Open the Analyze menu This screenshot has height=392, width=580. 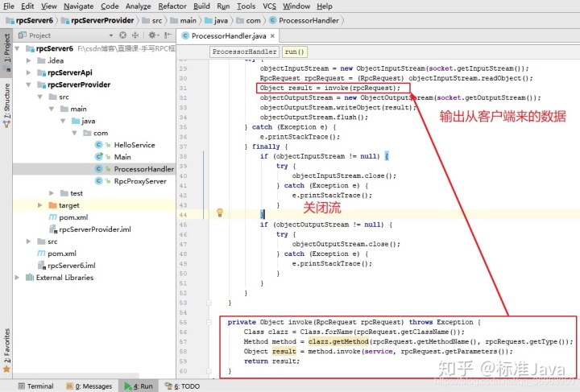138,6
